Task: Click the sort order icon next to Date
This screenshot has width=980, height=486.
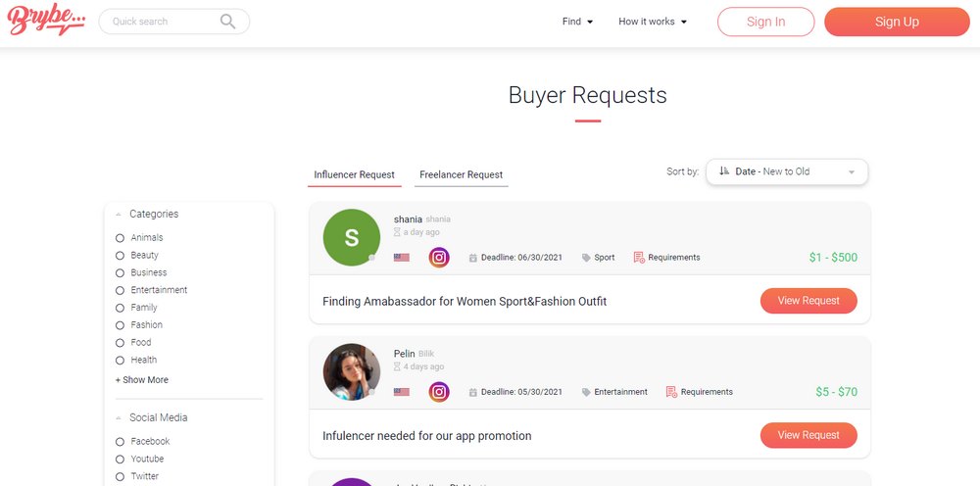Action: point(724,171)
